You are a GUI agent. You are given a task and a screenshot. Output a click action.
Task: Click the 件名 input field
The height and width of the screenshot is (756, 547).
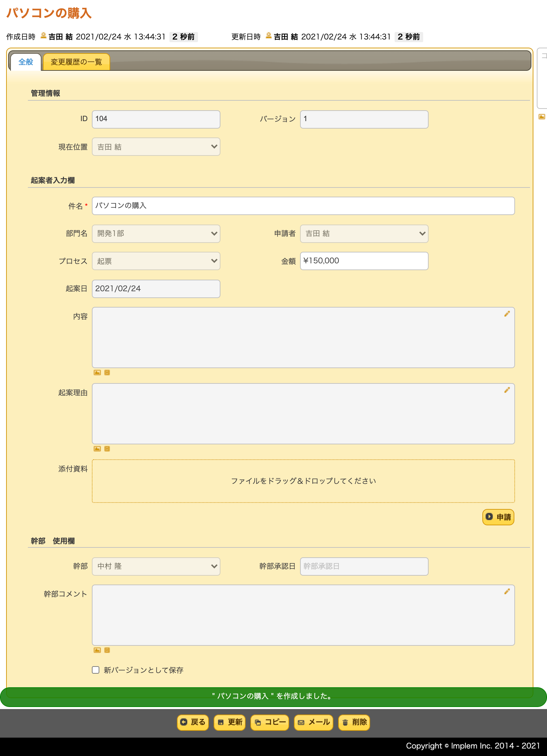pyautogui.click(x=303, y=206)
